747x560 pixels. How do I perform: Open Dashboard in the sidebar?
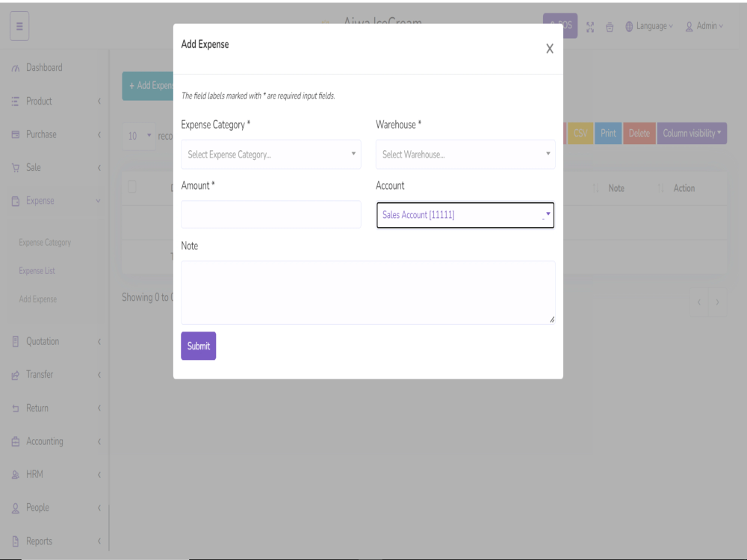click(44, 68)
